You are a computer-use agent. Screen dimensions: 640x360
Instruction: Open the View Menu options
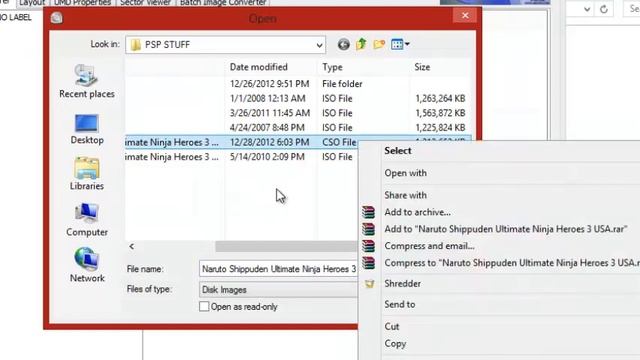point(400,44)
